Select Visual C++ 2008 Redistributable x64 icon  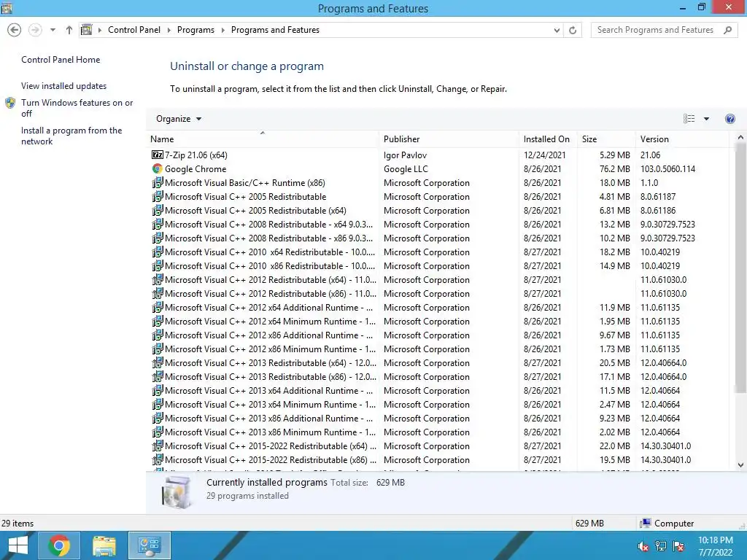coord(158,224)
